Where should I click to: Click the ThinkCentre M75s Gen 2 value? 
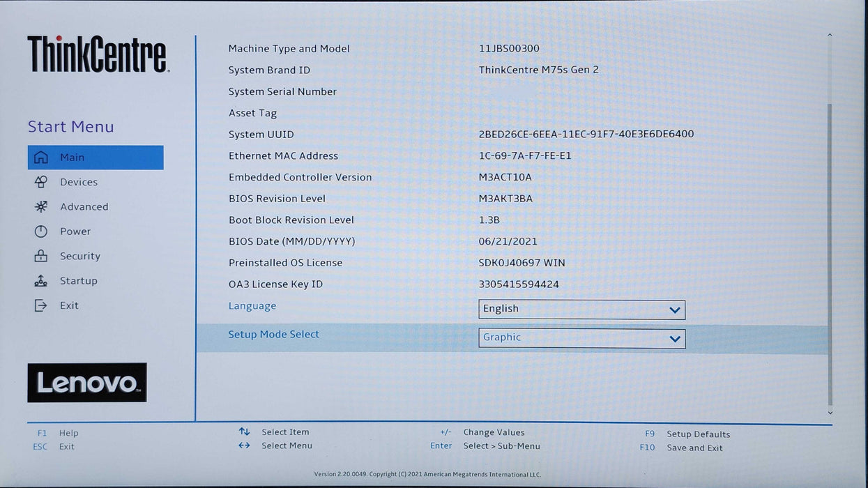(x=539, y=70)
